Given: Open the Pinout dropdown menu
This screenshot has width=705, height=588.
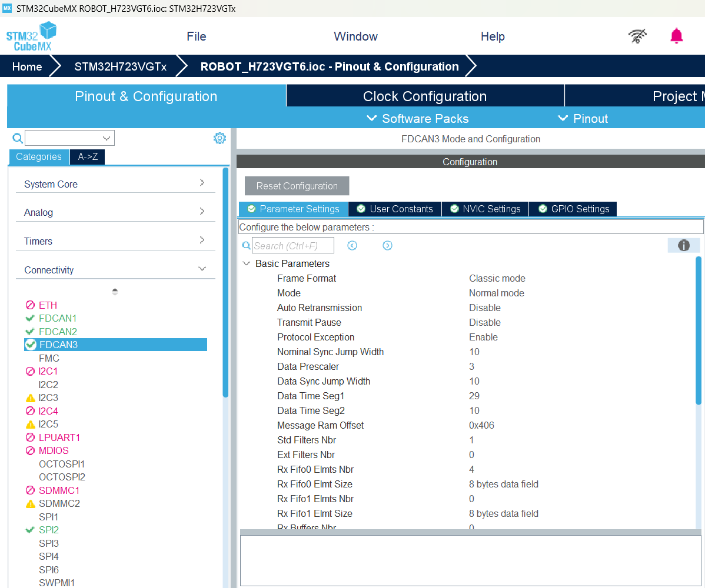Looking at the screenshot, I should [x=583, y=119].
